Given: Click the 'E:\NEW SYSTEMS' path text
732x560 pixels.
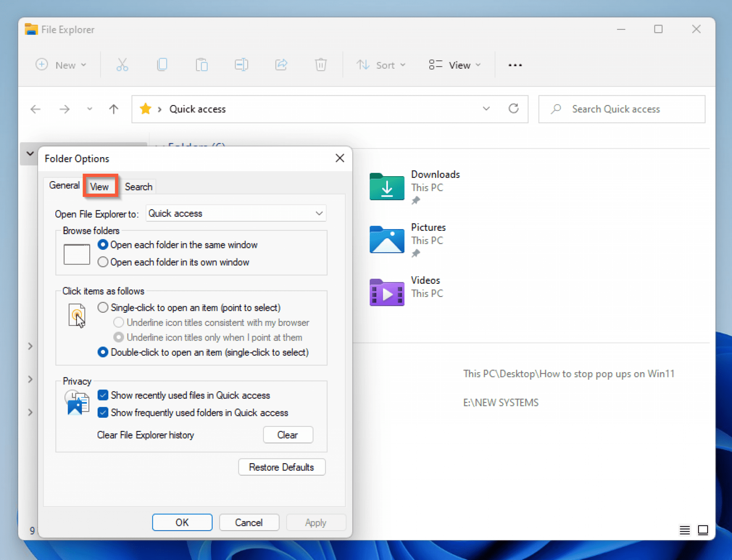Looking at the screenshot, I should [x=501, y=403].
